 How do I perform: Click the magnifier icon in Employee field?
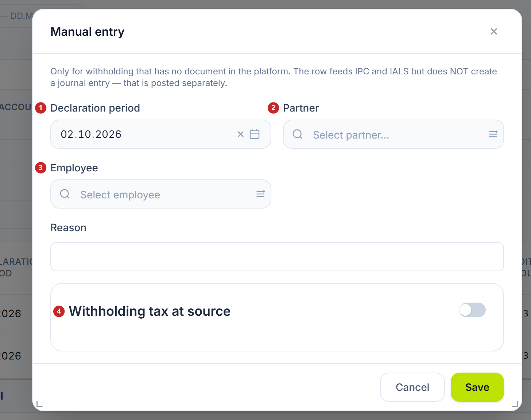(65, 194)
